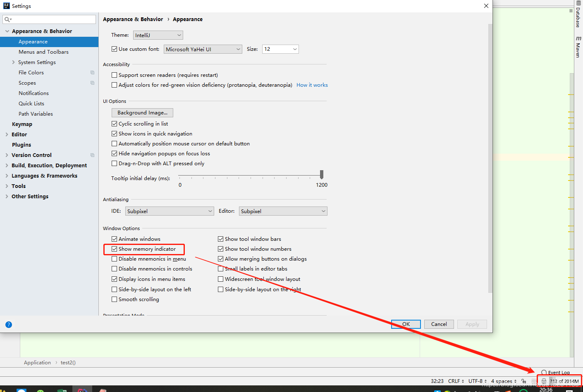Click the Application breadcrumb in the editor
Viewport: 583px width, 392px height.
coord(37,363)
